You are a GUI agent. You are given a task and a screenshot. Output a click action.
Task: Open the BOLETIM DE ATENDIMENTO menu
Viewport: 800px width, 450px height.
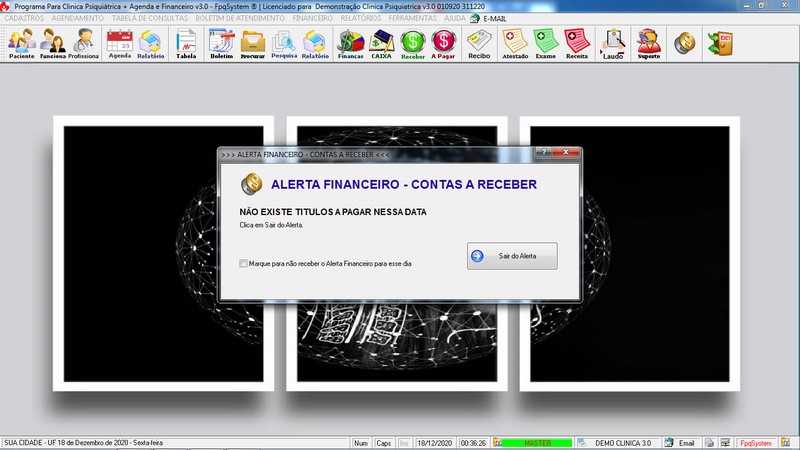(x=240, y=18)
